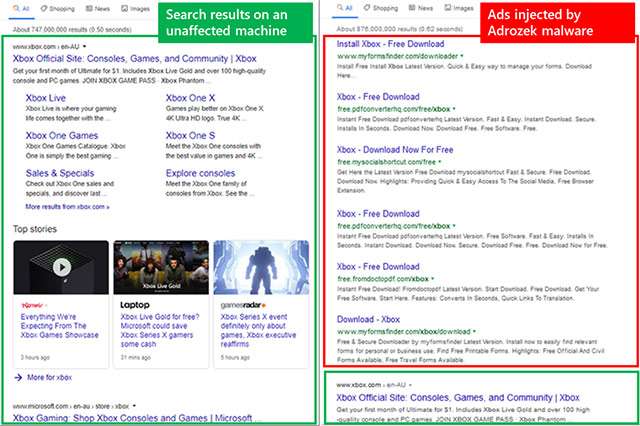
Task: Click Xbox - Download Now For Free ad
Action: pyautogui.click(x=395, y=148)
